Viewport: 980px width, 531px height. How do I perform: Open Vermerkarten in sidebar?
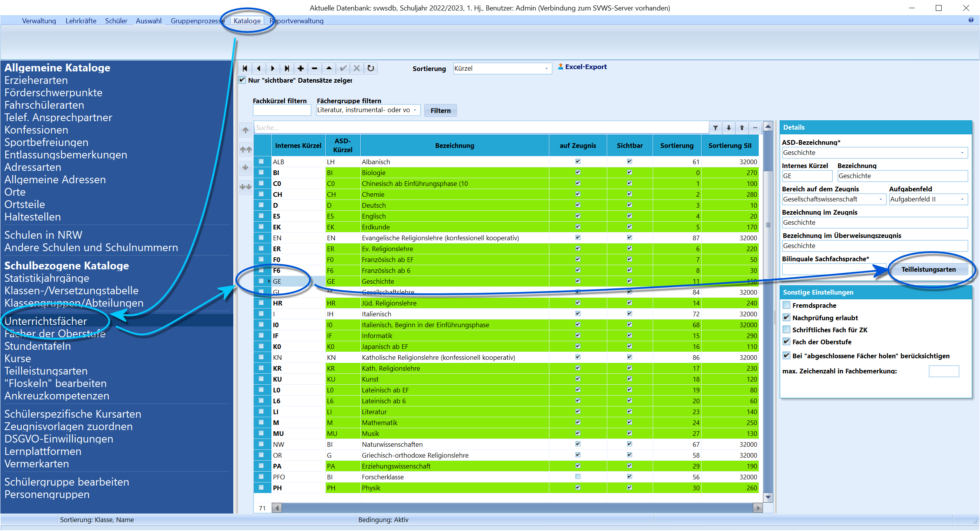(x=36, y=463)
